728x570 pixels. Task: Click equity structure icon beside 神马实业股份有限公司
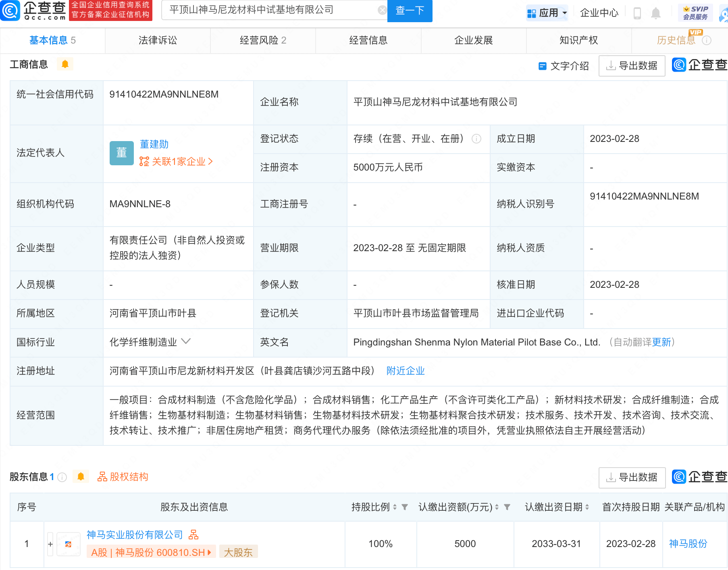coord(193,535)
